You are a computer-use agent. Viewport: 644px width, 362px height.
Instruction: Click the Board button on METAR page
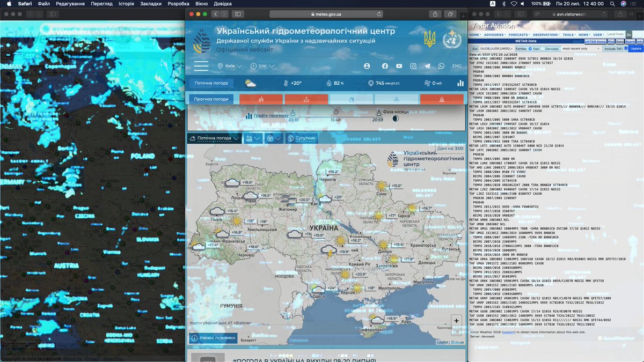630,41
